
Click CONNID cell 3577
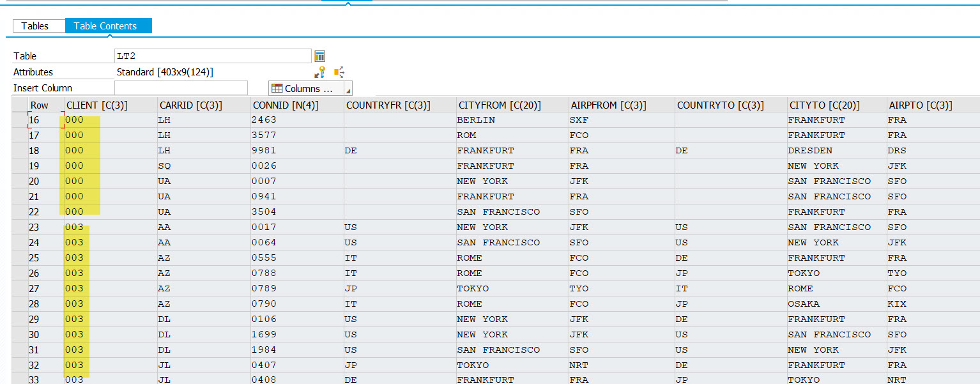297,135
